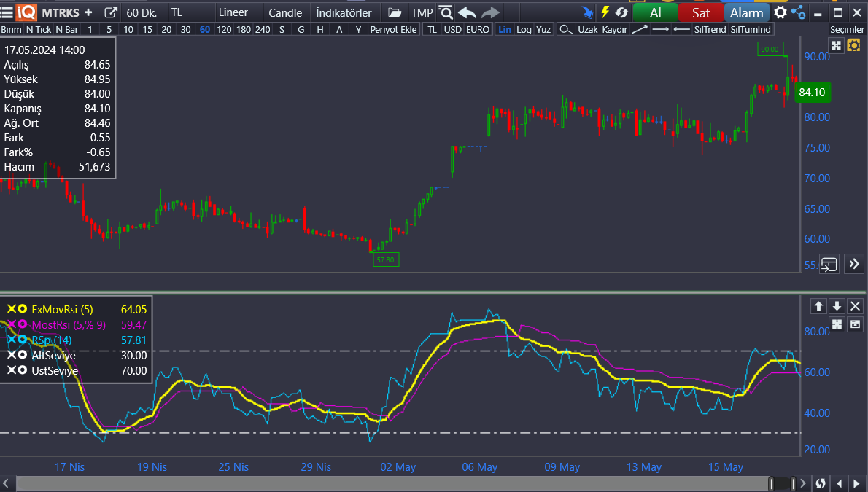
Task: Expand chart with double chevron icon
Action: [854, 265]
